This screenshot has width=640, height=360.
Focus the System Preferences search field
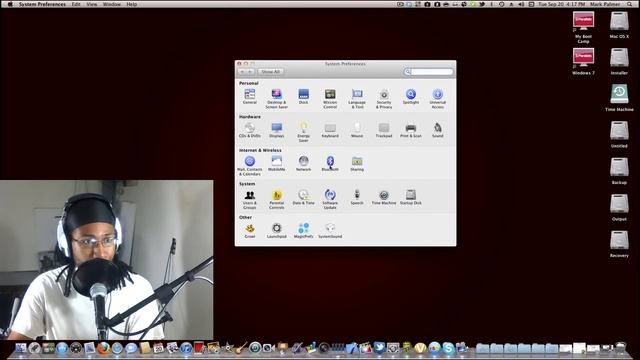429,72
